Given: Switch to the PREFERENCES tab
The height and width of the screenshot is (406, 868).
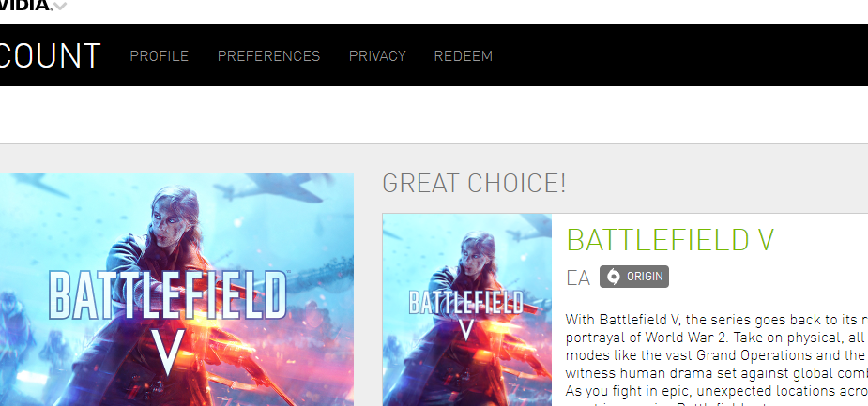Looking at the screenshot, I should 268,56.
